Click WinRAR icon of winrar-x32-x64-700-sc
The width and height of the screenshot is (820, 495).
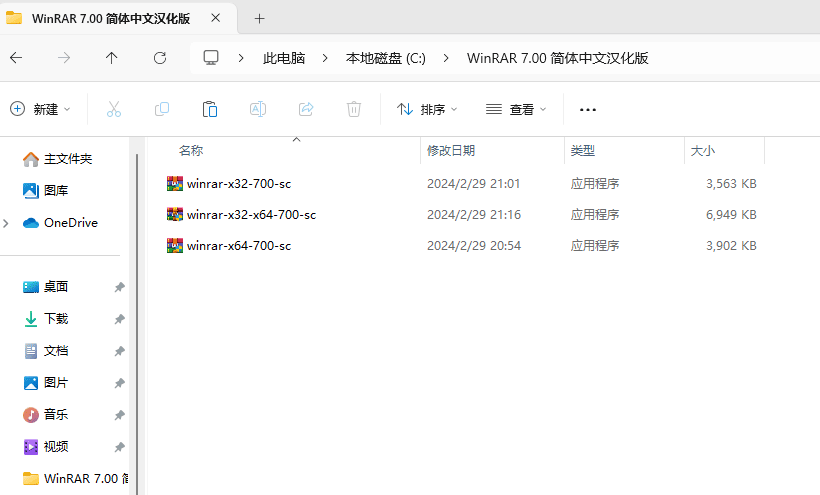point(175,214)
